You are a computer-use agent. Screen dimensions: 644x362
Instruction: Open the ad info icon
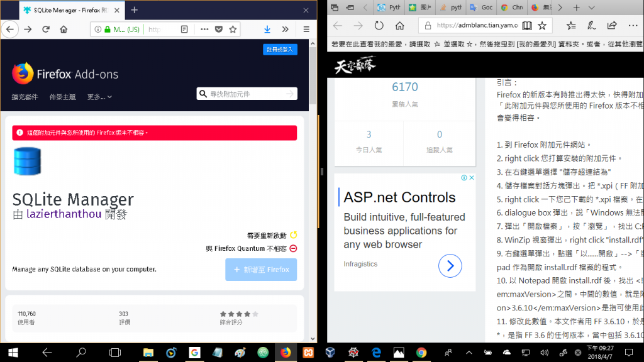click(x=464, y=178)
